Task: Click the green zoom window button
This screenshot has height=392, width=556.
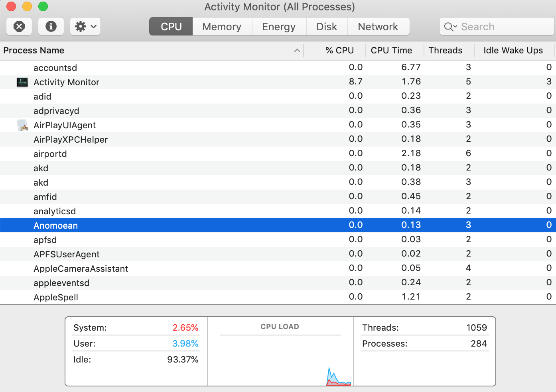Action: (x=43, y=6)
